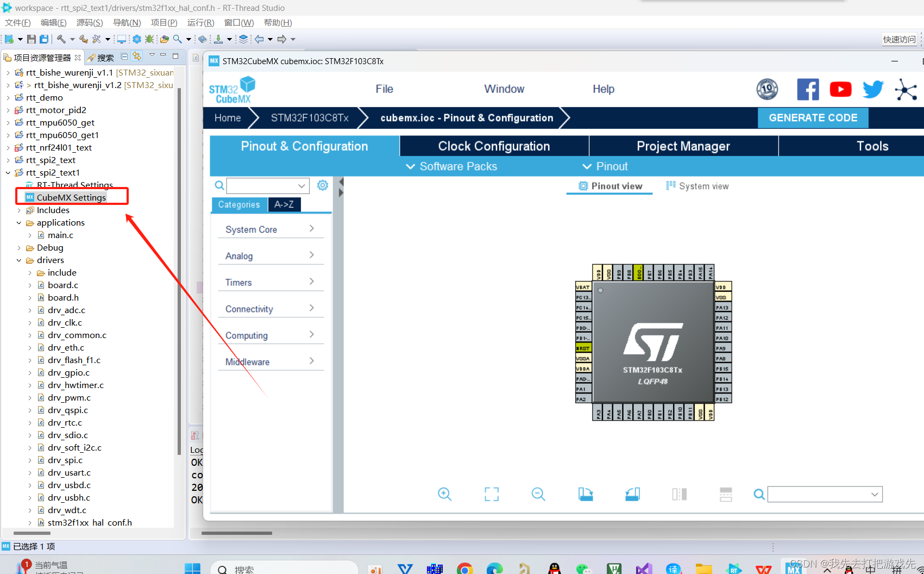Click the save icon in toolbar
Image resolution: width=924 pixels, height=574 pixels.
point(32,39)
